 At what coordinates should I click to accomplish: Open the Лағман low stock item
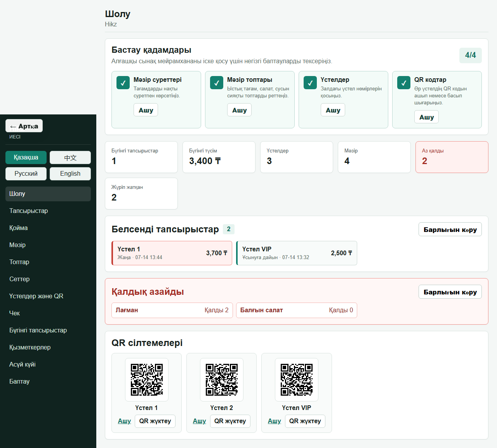coord(172,310)
